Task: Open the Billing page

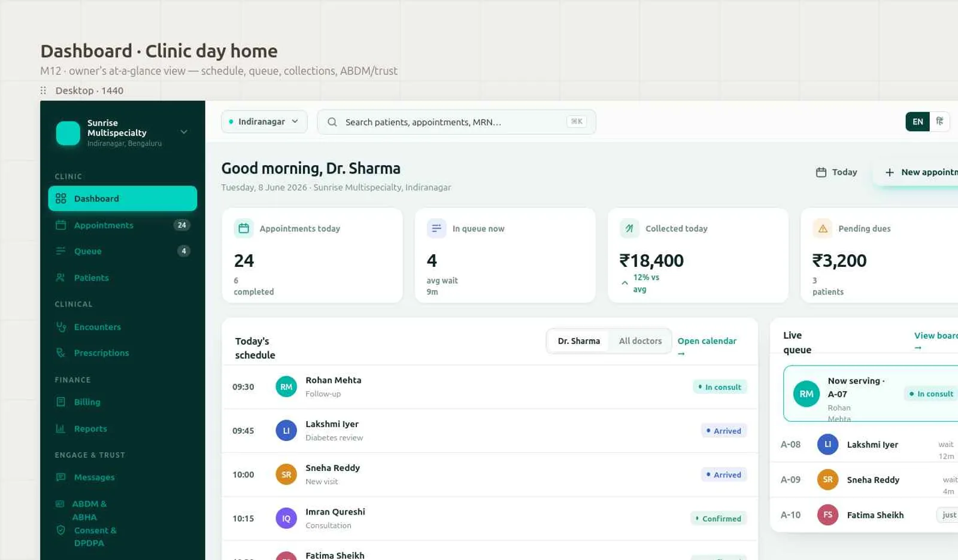Action: (122, 402)
